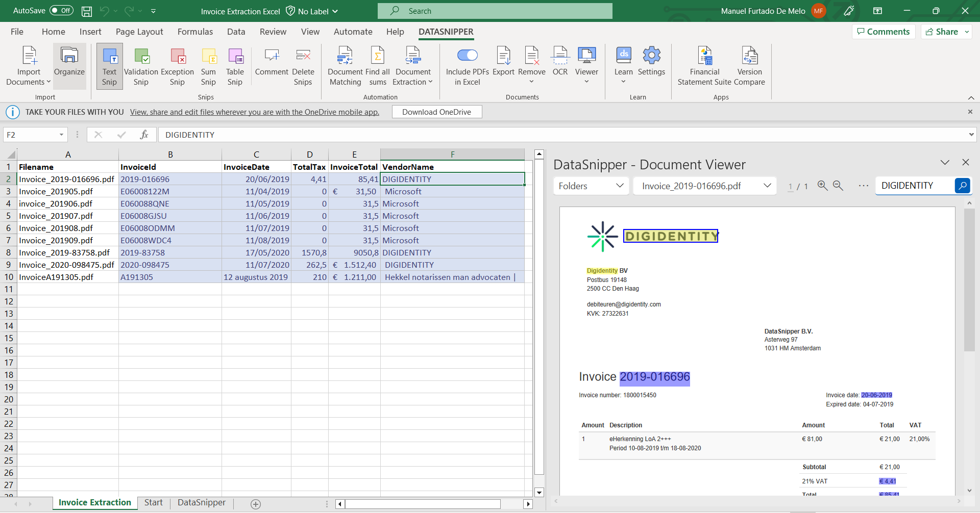Select cell Invoice_201905.pdf
This screenshot has height=513, width=980.
(67, 192)
